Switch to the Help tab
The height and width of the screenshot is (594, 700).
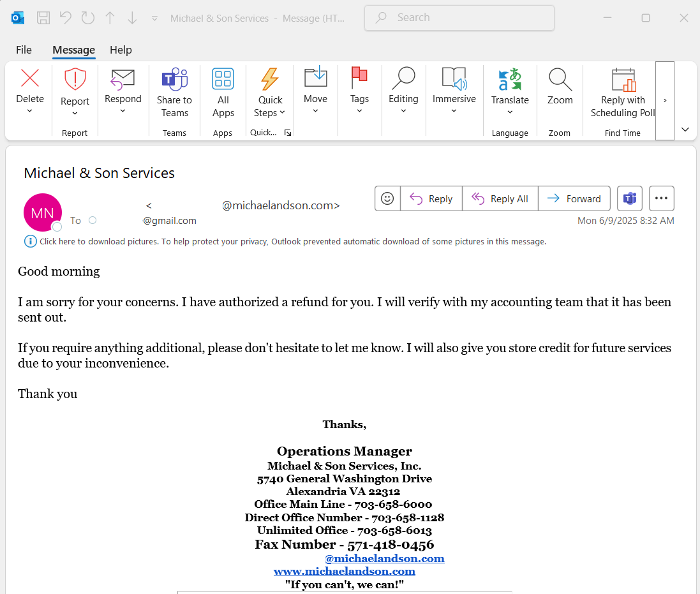point(121,50)
